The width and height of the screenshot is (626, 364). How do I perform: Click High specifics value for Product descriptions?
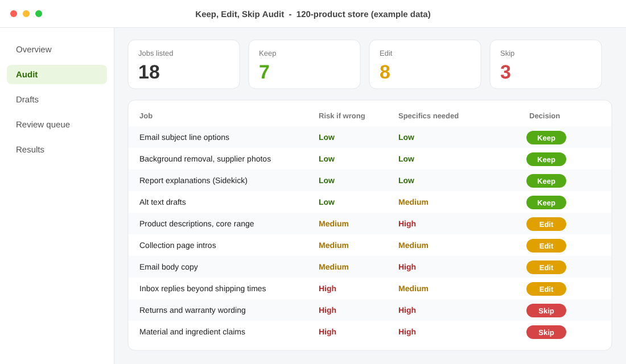(407, 224)
